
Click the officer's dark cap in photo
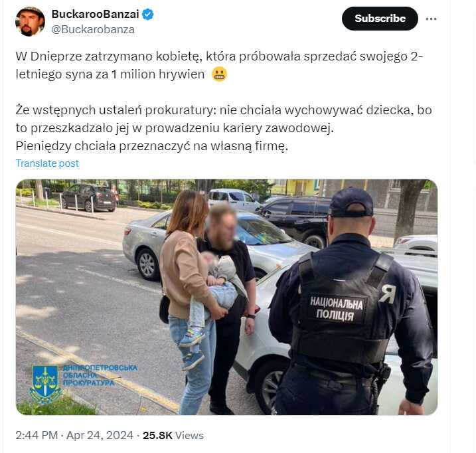(351, 202)
